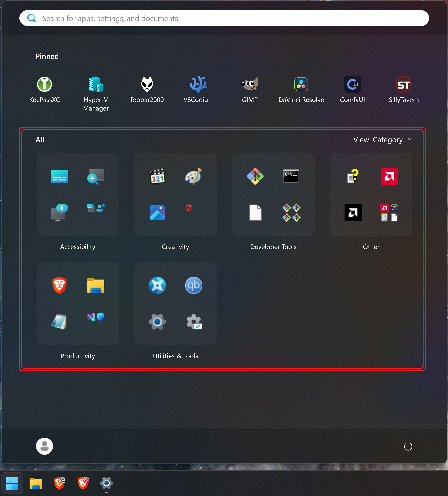Screen dimensions: 448x496
Task: Click the Pinned section heading
Action: 47,56
